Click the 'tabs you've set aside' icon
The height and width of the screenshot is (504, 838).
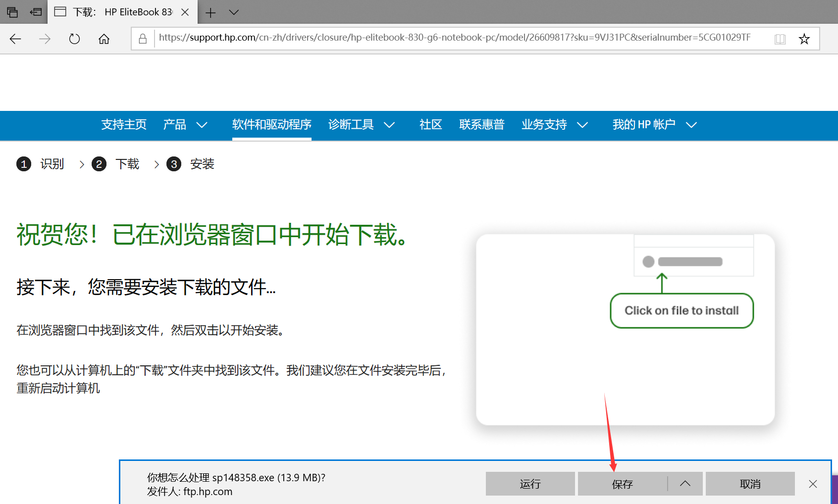tap(12, 12)
